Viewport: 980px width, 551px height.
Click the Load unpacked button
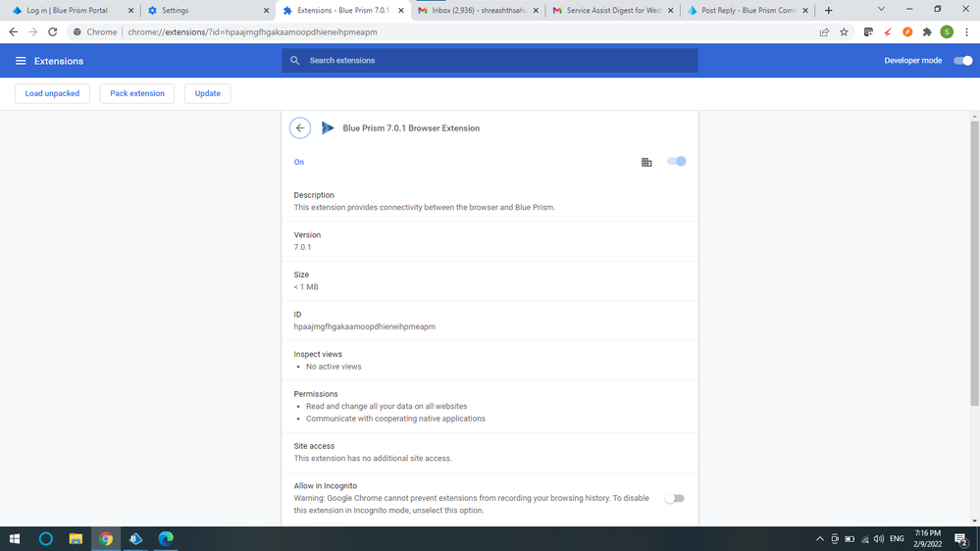[x=52, y=93]
